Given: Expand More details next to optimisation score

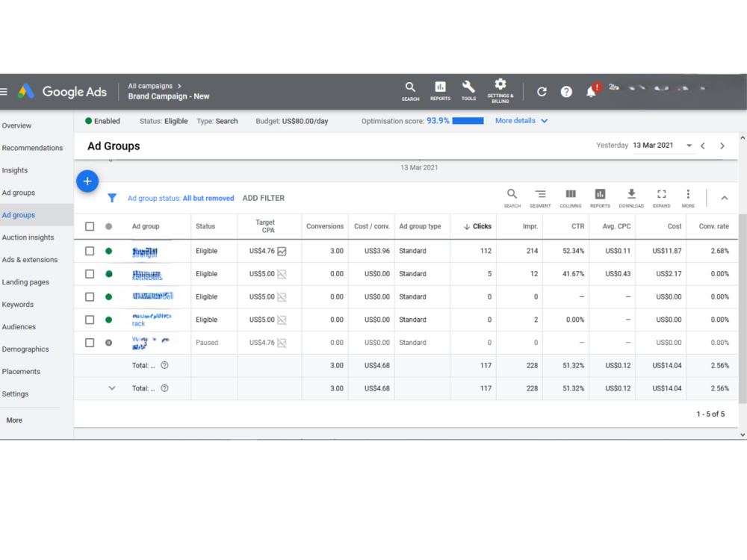Looking at the screenshot, I should pos(521,120).
